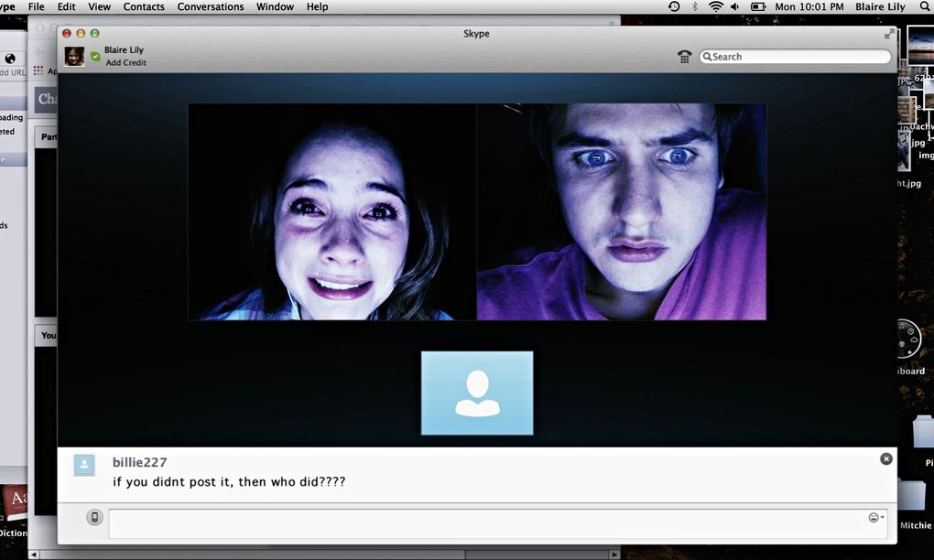Open the Window menu
The height and width of the screenshot is (560, 934).
tap(275, 6)
